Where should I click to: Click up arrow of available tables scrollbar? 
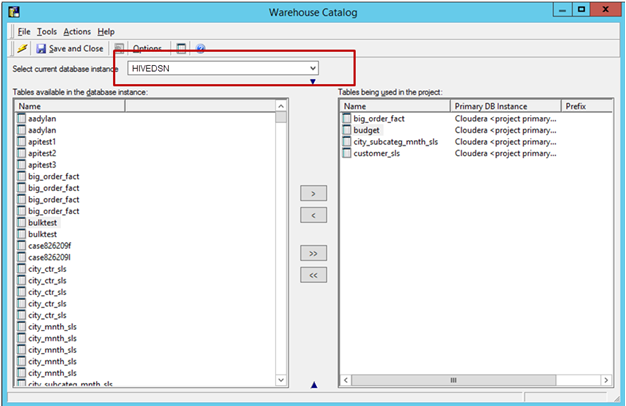tap(281, 106)
